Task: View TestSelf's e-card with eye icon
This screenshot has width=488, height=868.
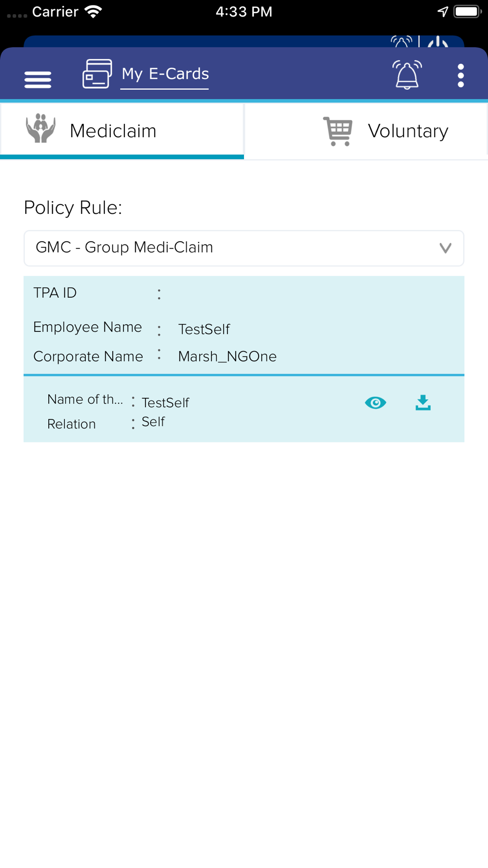Action: 375,403
